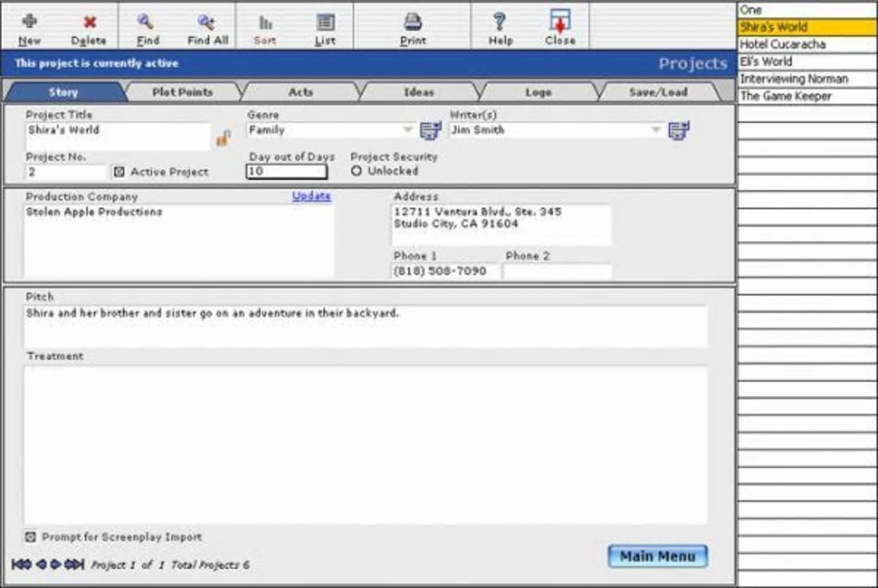The image size is (878, 588).
Task: Switch to the Acts tab
Action: pos(300,92)
